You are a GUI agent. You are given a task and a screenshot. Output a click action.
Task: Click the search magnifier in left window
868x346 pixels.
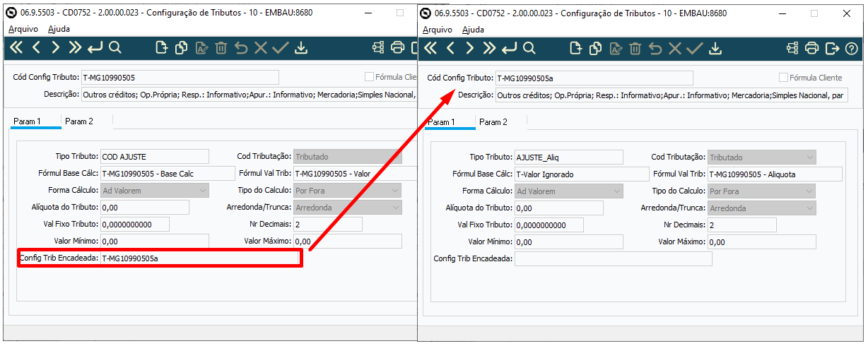[115, 48]
